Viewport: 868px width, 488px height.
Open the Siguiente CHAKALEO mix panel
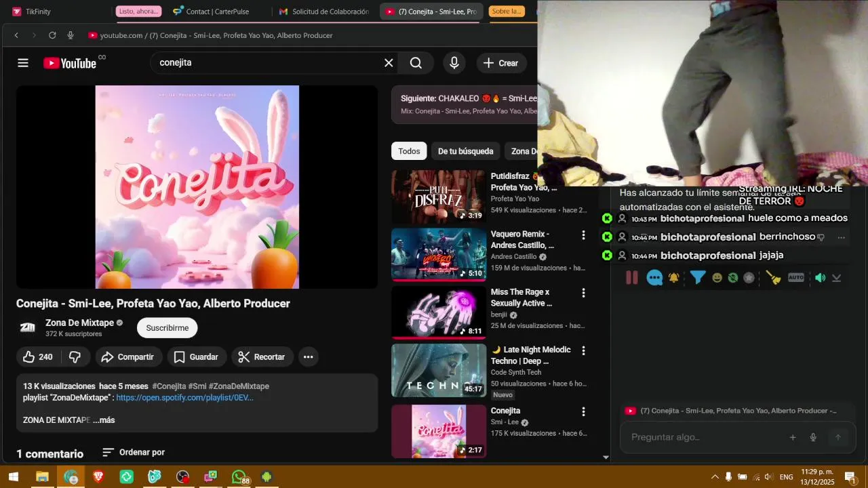point(465,104)
